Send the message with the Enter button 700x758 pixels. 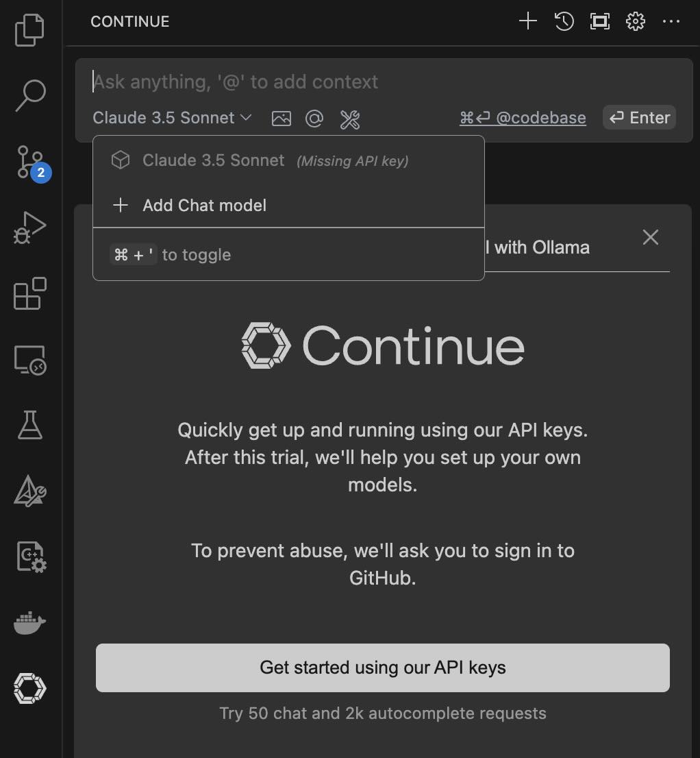[x=639, y=117]
